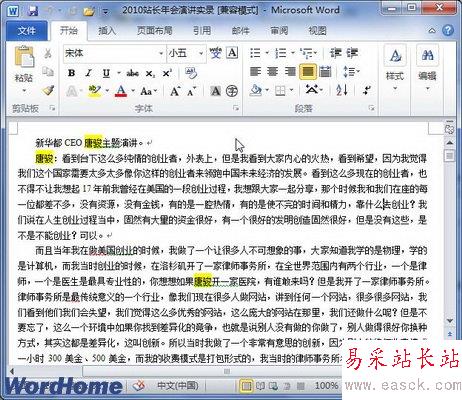This screenshot has width=462, height=400.
Task: Click the 中文(中国) language indicator
Action: 178,386
